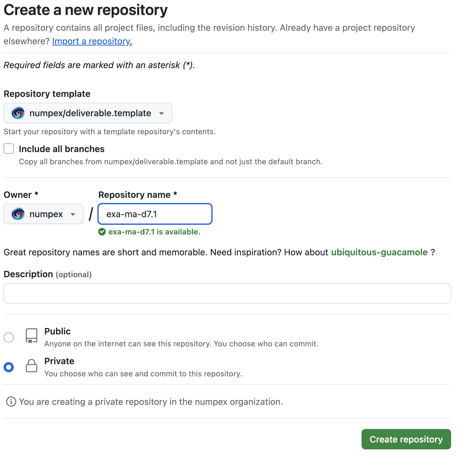
Task: Click the 'Required fields are marked' note
Action: (99, 65)
